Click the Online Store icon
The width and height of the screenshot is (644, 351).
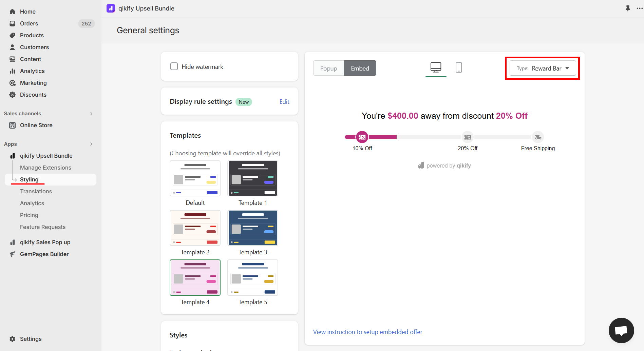(12, 125)
